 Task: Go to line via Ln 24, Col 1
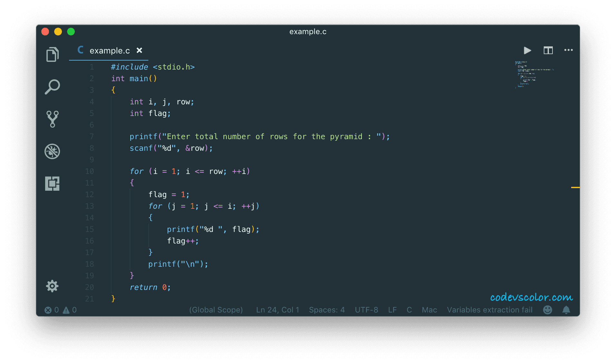pyautogui.click(x=277, y=310)
